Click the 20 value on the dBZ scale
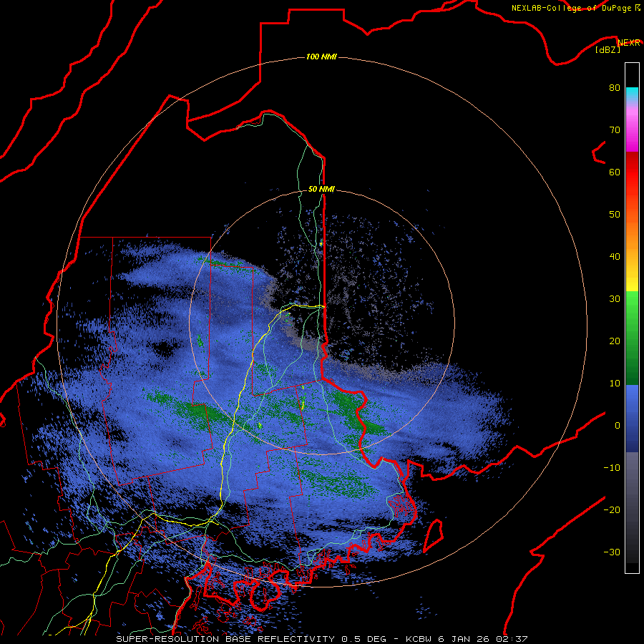 click(x=615, y=341)
